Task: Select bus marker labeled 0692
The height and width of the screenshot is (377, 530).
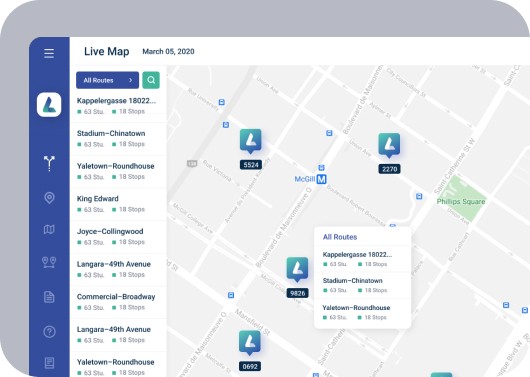Action: click(x=250, y=343)
